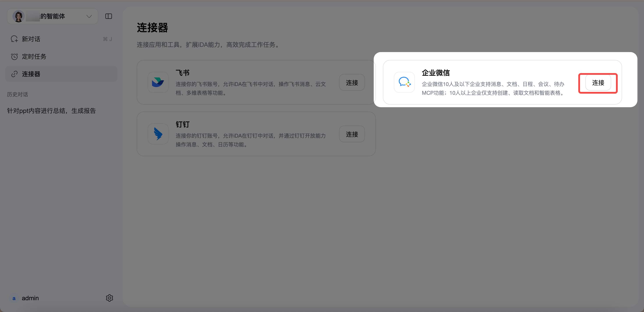This screenshot has height=312, width=644.
Task: Open the agent selector dropdown chevron
Action: click(x=89, y=16)
